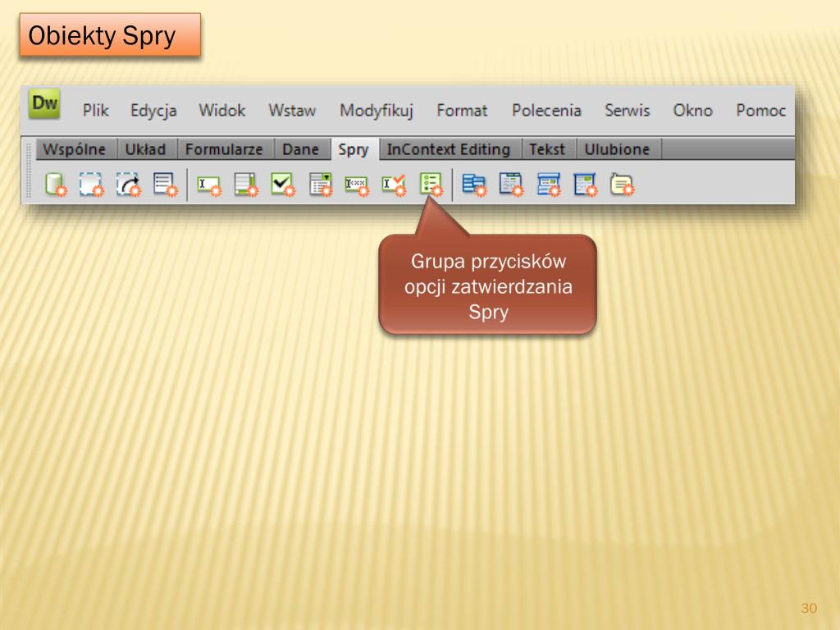Insert a Spry Tooltip
Screen dimensions: 840x630
(x=622, y=185)
